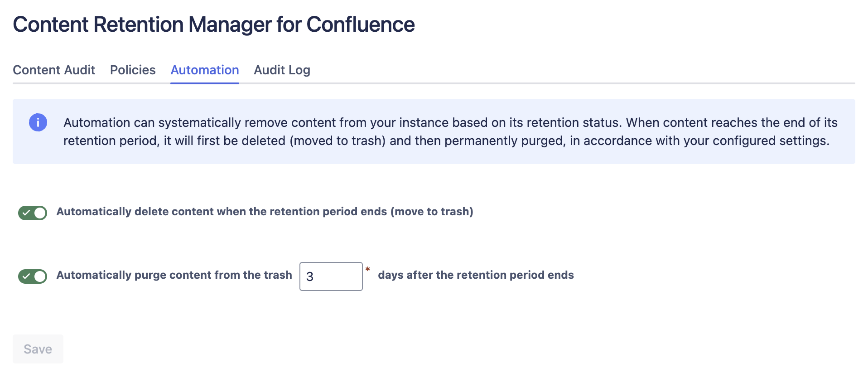Image resolution: width=868 pixels, height=378 pixels.
Task: Click the value 3 in the days box
Action: coord(310,276)
